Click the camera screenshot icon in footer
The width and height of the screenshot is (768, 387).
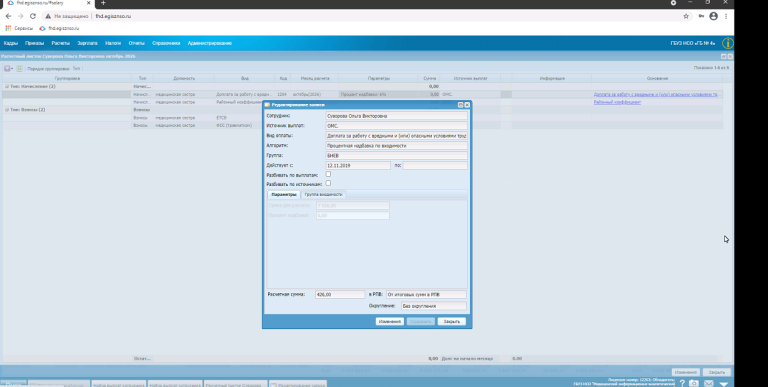(694, 383)
